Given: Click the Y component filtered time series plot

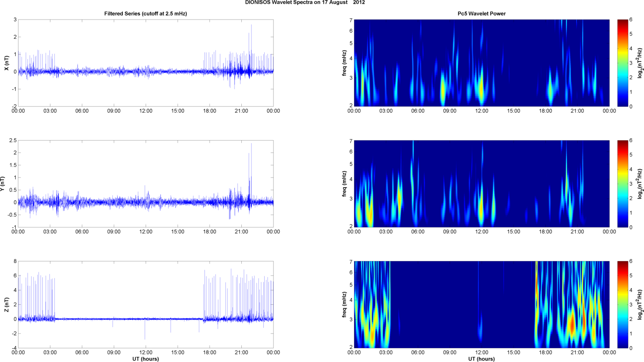Looking at the screenshot, I should pyautogui.click(x=146, y=184).
